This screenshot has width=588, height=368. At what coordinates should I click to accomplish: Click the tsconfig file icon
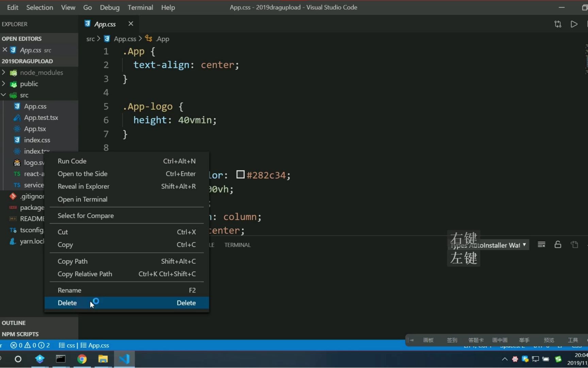[x=13, y=230]
